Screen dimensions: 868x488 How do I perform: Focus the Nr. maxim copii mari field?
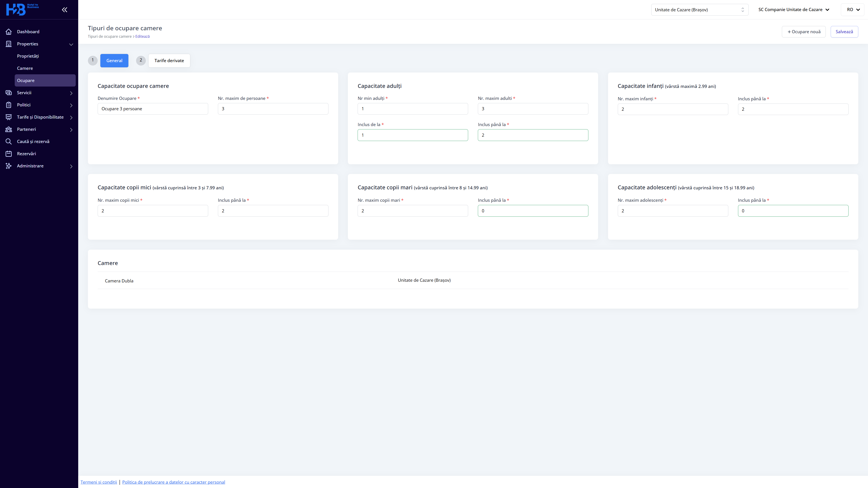pos(413,211)
